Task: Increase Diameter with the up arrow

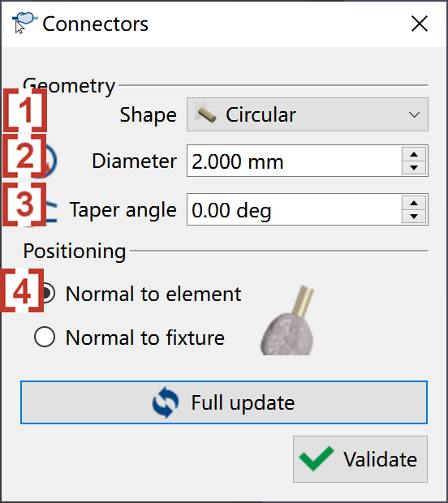Action: [414, 154]
